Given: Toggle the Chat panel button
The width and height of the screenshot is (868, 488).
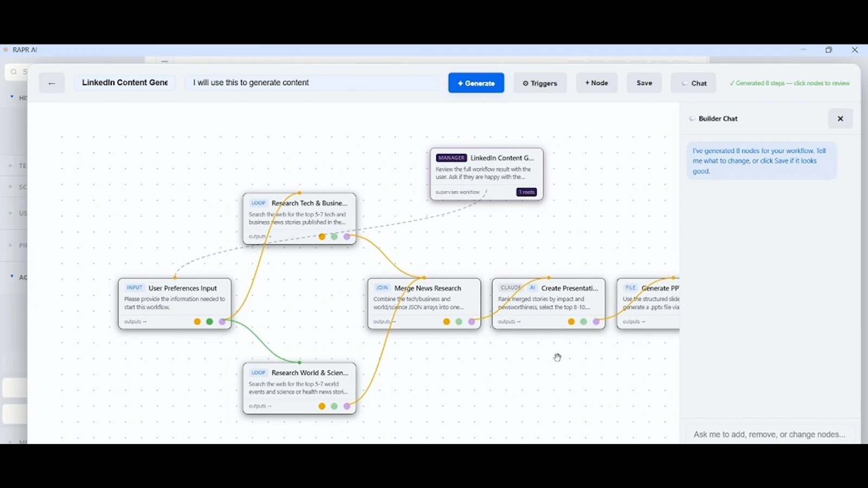Looking at the screenshot, I should click(693, 83).
